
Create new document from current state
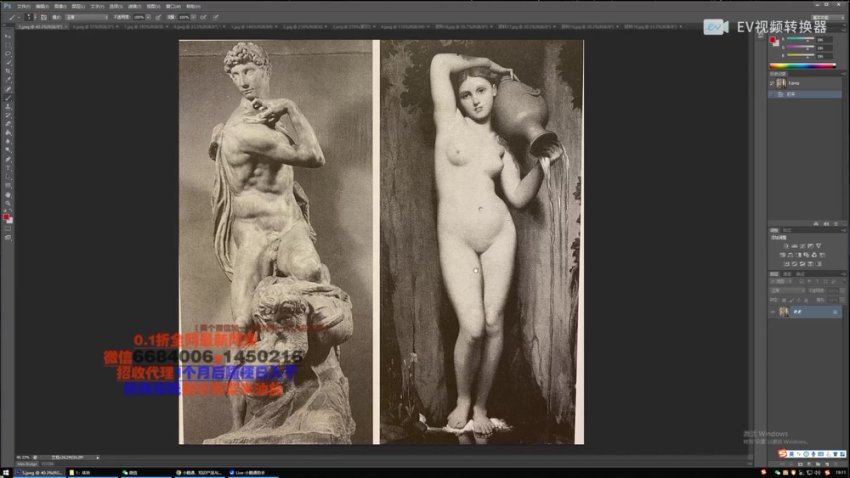816,224
